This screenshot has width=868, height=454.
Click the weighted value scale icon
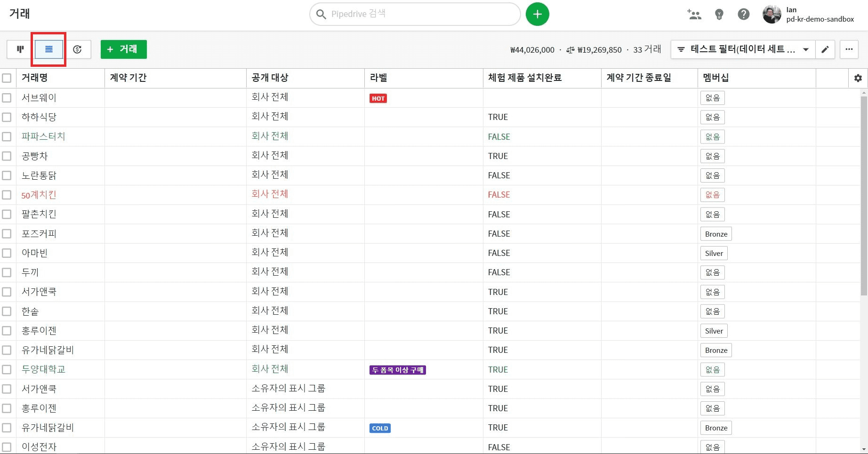pos(570,50)
